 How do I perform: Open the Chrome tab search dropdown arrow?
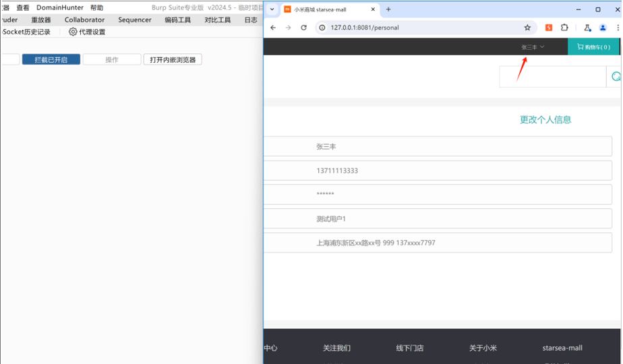click(x=272, y=9)
